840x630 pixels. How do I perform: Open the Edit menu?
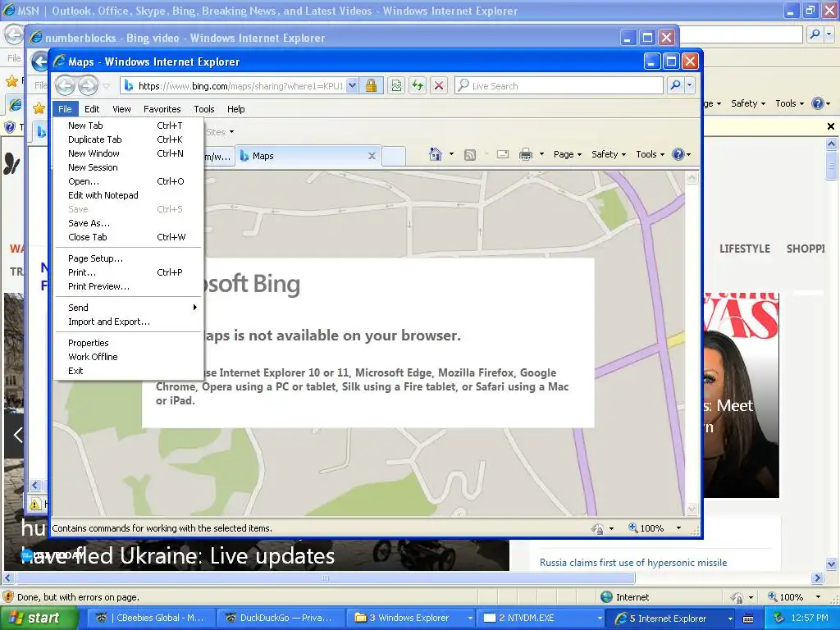point(92,109)
